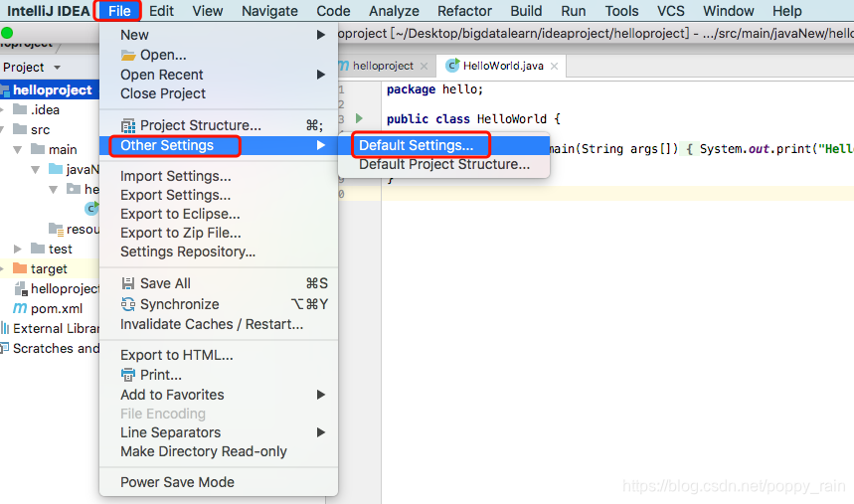Viewport: 854px width, 504px height.
Task: Open the View menu
Action: point(208,11)
